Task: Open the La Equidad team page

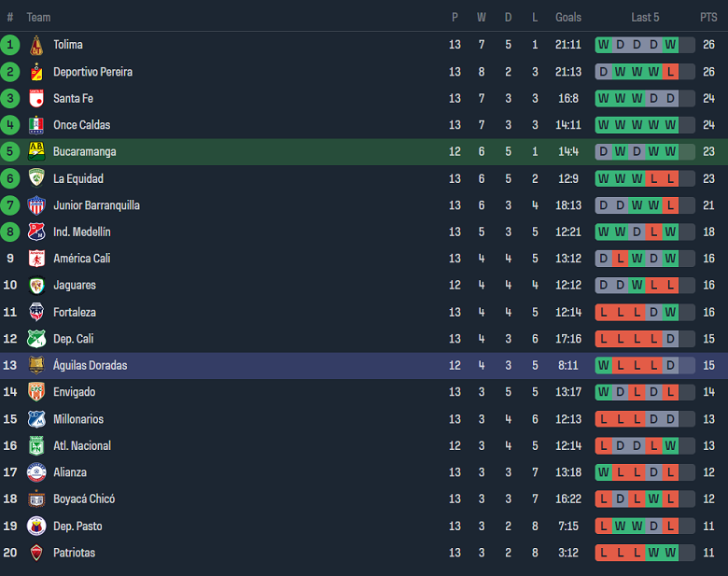Action: tap(78, 178)
